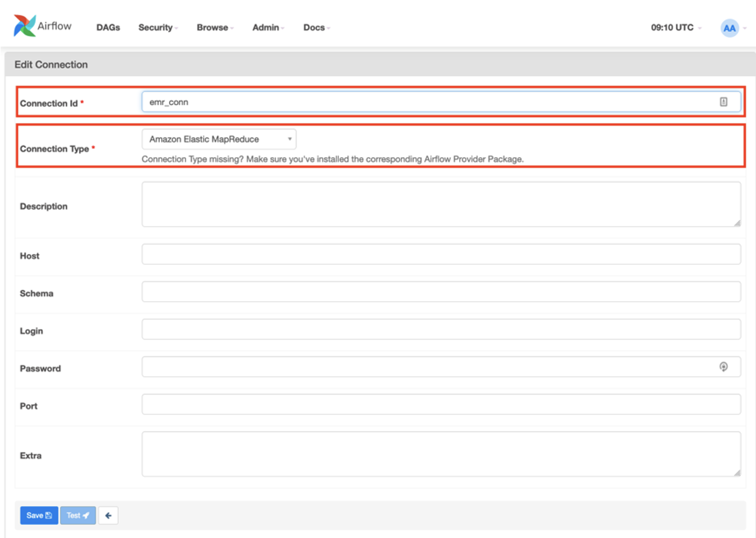Click into the Login field
The image size is (756, 538).
(441, 329)
